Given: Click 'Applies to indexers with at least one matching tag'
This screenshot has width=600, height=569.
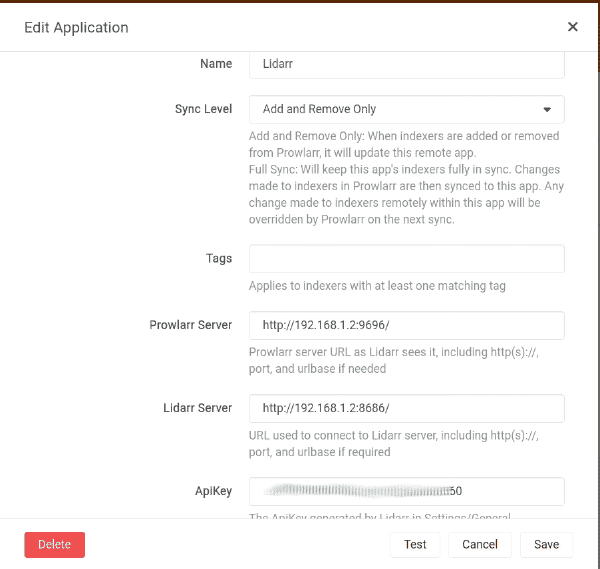Looking at the screenshot, I should [377, 286].
